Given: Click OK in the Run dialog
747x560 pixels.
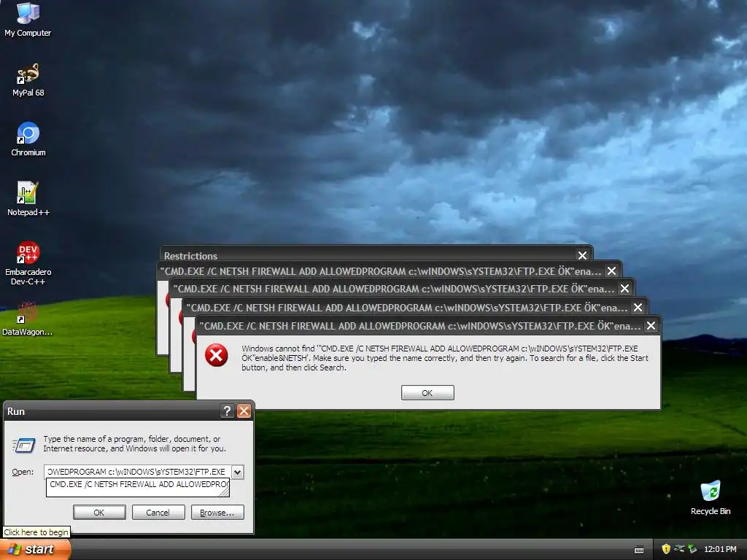Looking at the screenshot, I should [x=99, y=513].
